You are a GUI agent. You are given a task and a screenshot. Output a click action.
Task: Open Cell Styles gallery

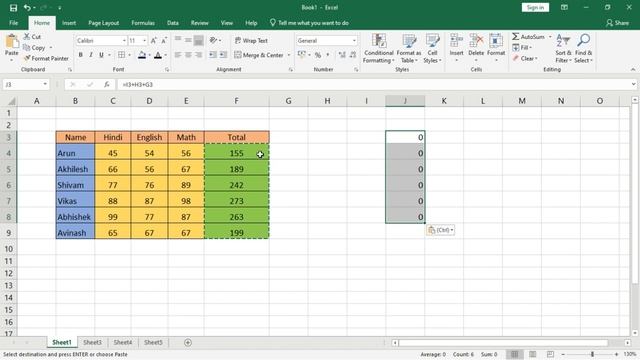pos(432,48)
